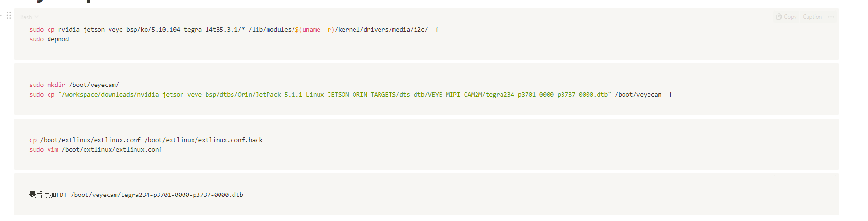This screenshot has width=868, height=221.
Task: Click the '最后添加FDT' text
Action: (48, 195)
